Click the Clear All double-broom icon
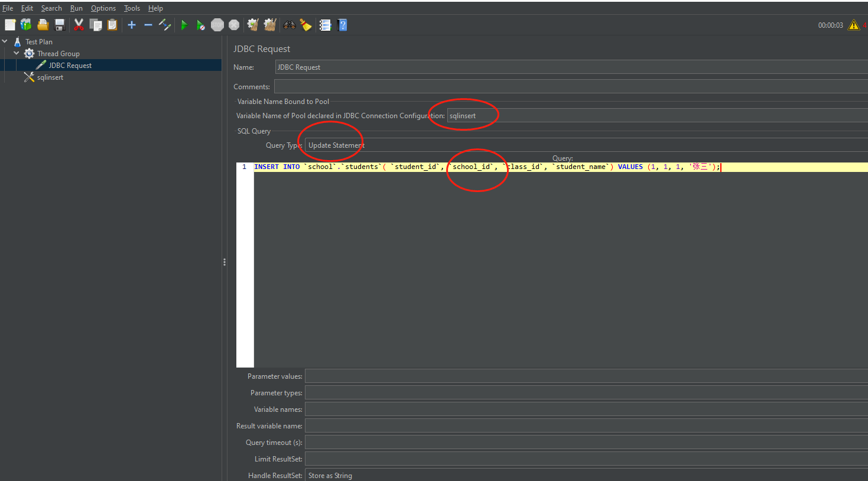The width and height of the screenshot is (868, 481). click(x=270, y=25)
